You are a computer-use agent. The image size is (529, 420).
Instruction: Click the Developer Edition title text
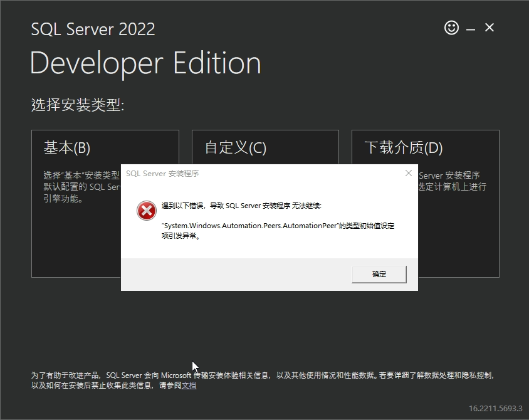[x=145, y=62]
